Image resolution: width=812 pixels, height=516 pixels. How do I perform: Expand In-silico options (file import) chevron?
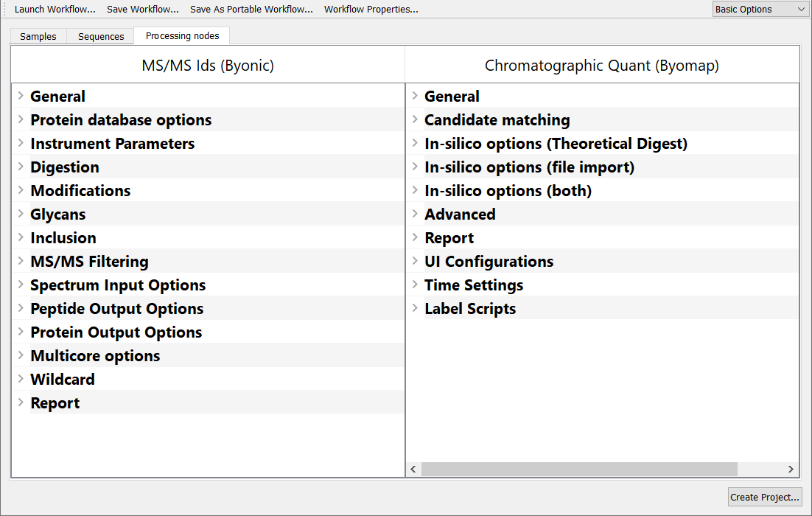click(415, 167)
